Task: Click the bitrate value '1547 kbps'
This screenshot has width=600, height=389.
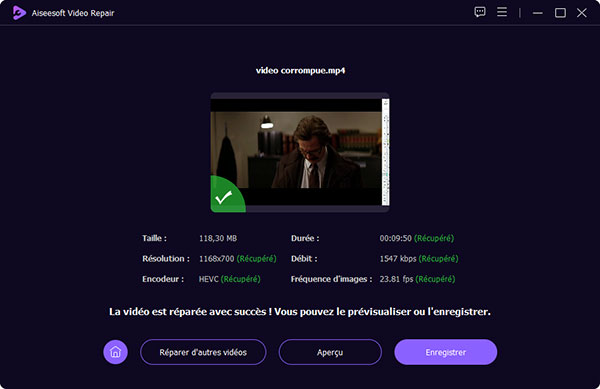Action: coord(398,259)
